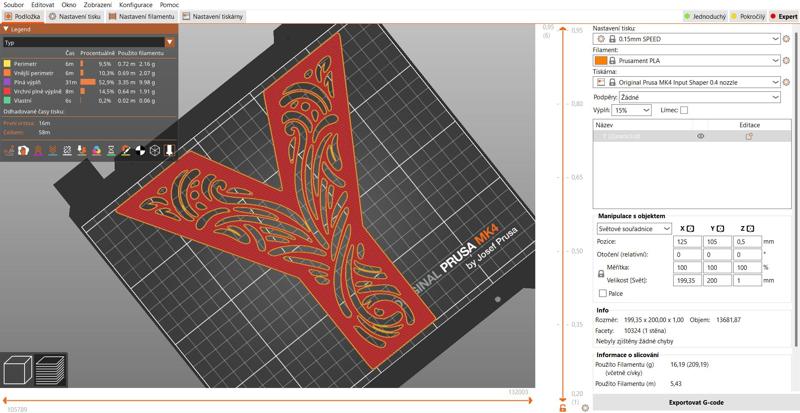The height and width of the screenshot is (413, 800).
Task: Switch to Nastavení tisku tab
Action: click(74, 17)
